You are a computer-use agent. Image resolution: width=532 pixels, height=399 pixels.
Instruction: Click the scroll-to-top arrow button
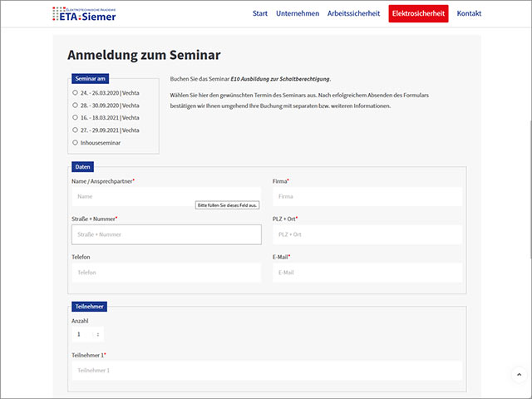519,375
